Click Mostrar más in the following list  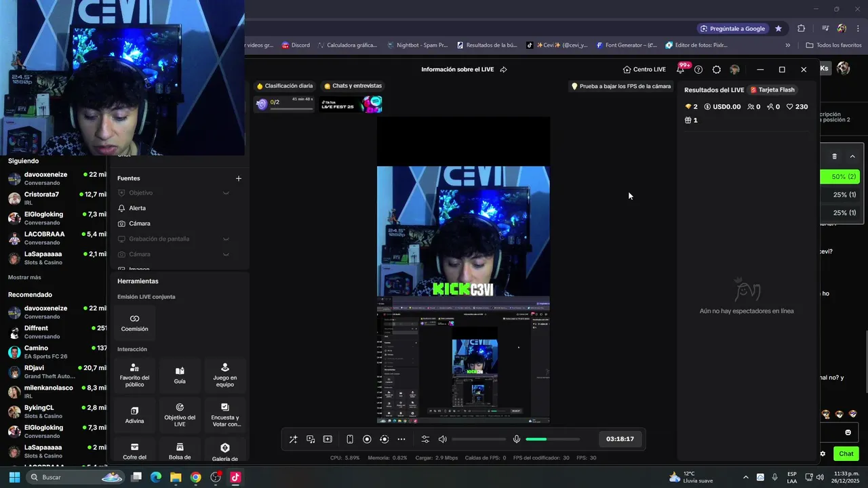(x=24, y=277)
